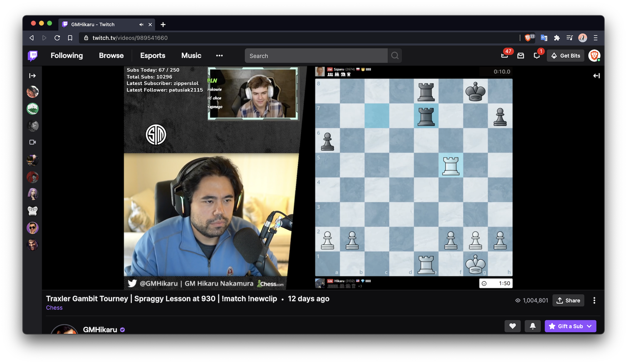Collapse the right chat panel arrow

pyautogui.click(x=596, y=76)
